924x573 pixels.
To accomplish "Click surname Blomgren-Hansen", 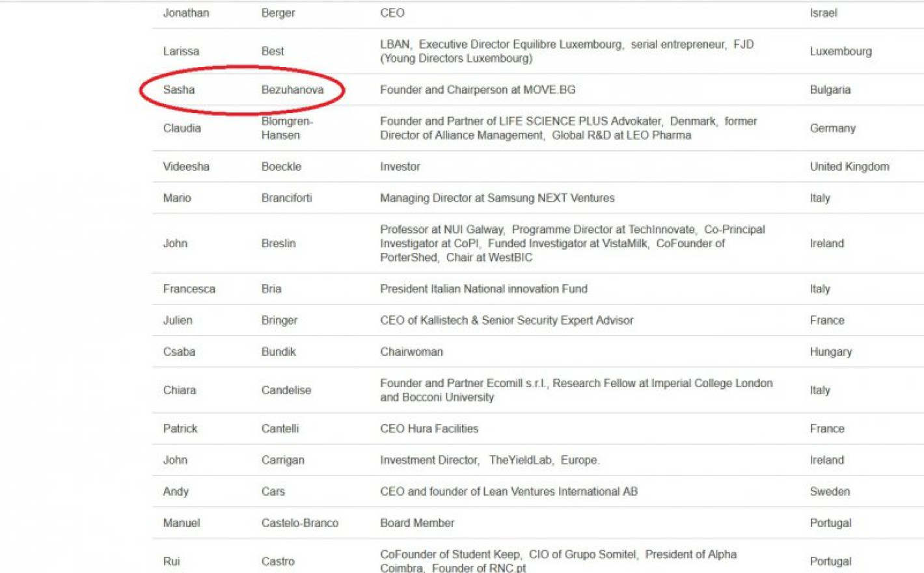I will 286,128.
